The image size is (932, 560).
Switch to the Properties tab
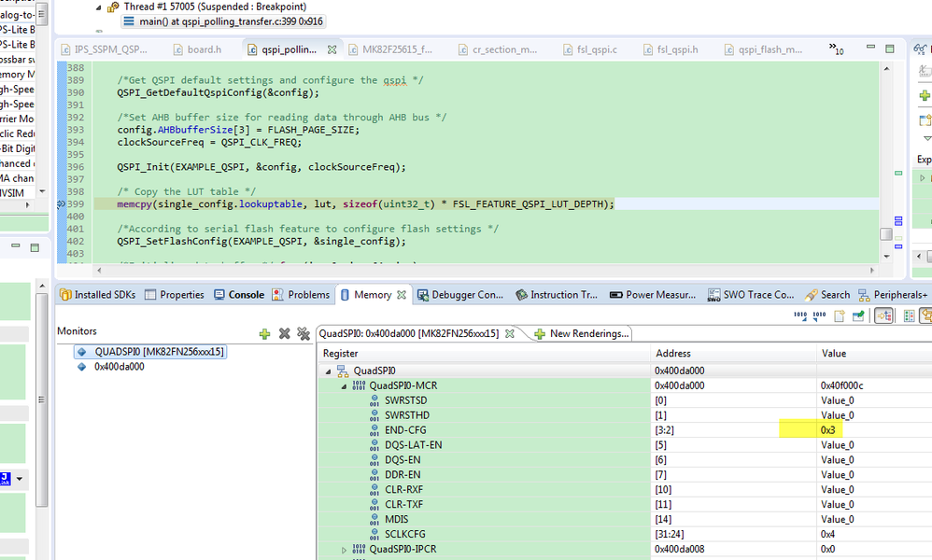click(x=175, y=295)
